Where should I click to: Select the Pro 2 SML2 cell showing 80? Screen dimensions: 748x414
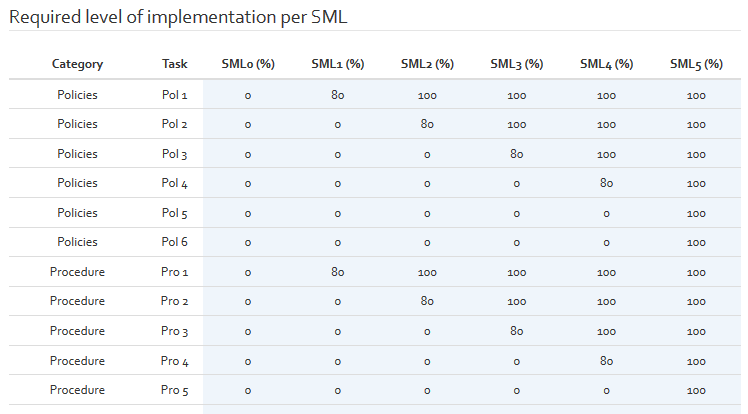coord(427,301)
